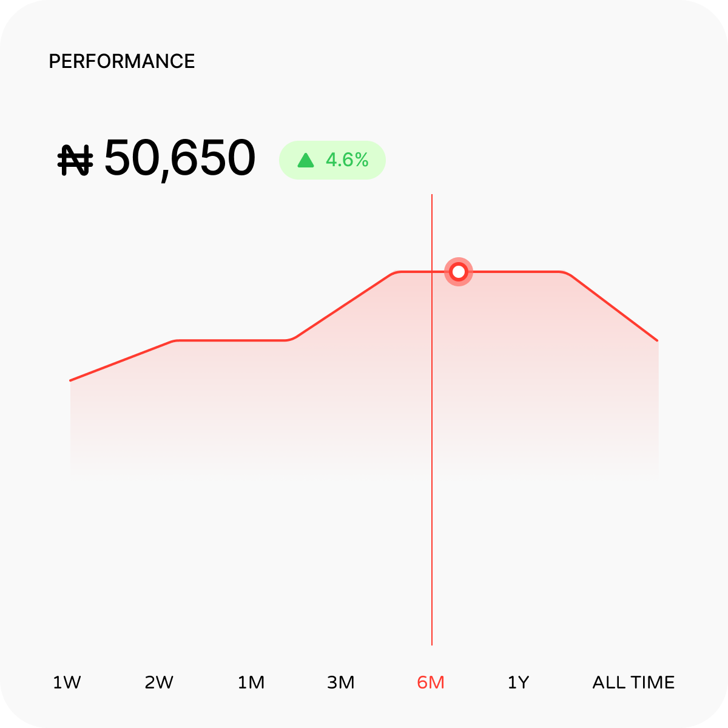Image resolution: width=728 pixels, height=728 pixels.
Task: Switch to the 2W time range
Action: (159, 682)
